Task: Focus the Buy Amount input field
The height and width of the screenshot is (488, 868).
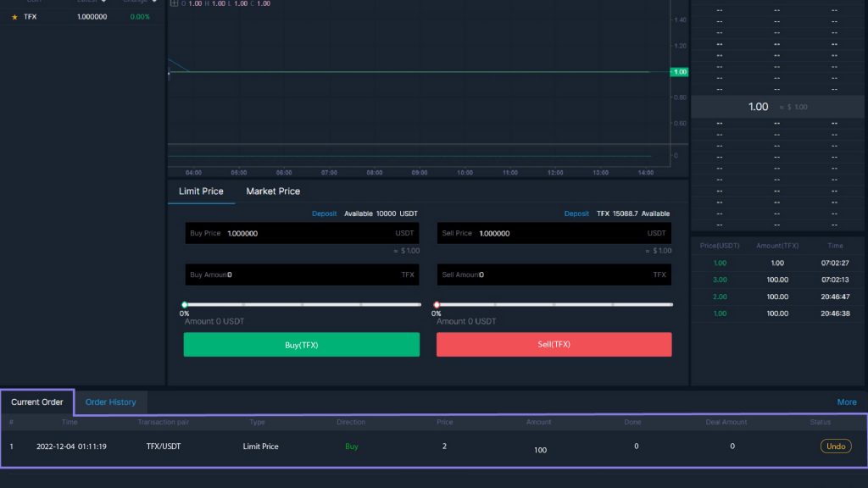Action: pyautogui.click(x=302, y=275)
